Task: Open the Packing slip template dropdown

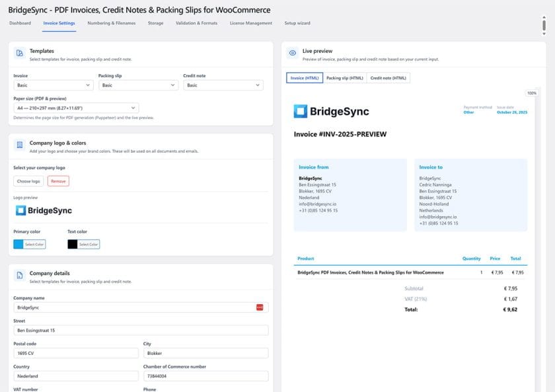Action: click(x=139, y=85)
